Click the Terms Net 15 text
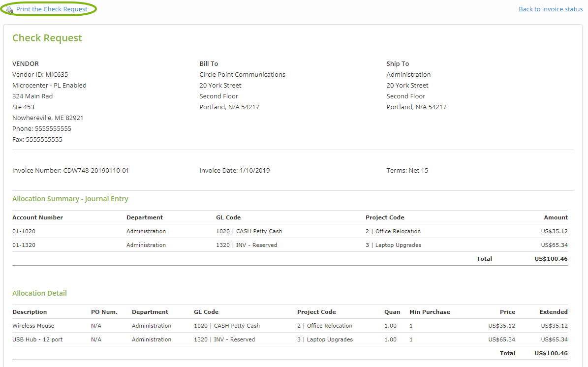Screen dimensions: 588x367 pyautogui.click(x=407, y=171)
